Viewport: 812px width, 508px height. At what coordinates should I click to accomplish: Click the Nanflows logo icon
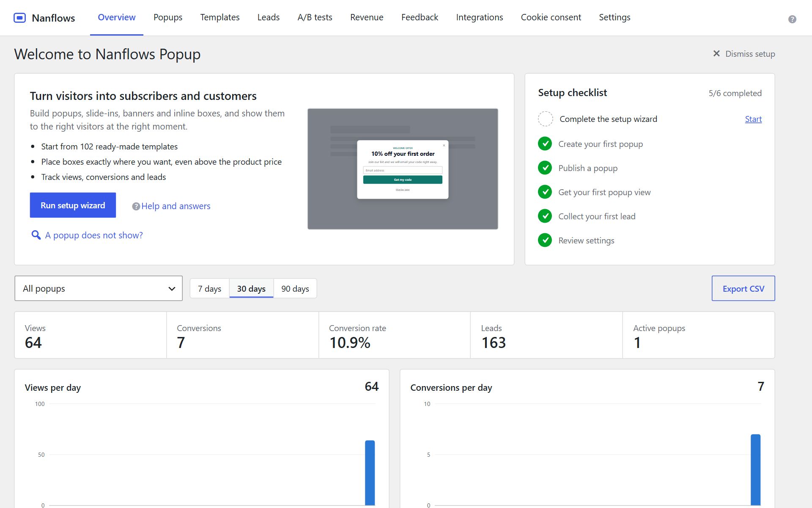19,18
